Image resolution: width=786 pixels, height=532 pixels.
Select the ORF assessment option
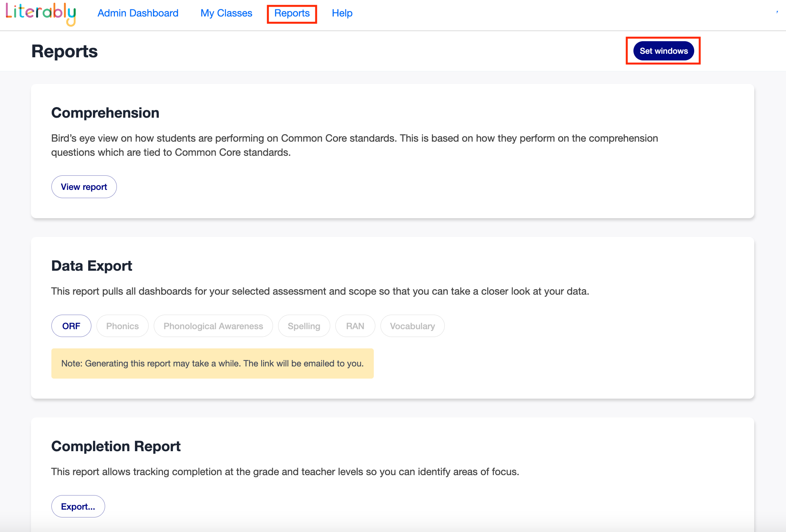[71, 326]
